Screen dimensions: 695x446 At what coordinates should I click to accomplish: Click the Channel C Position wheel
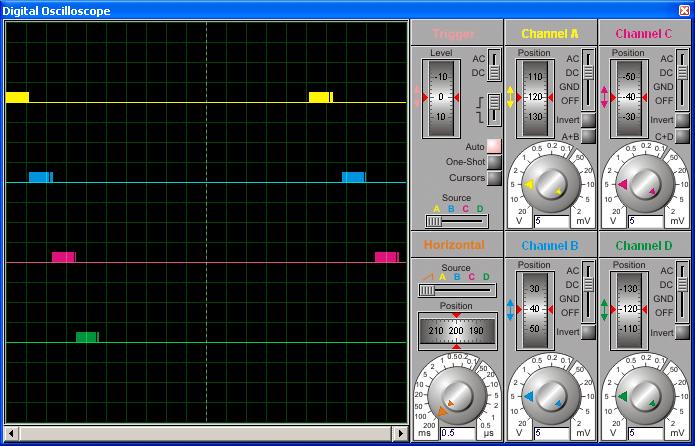[x=629, y=98]
